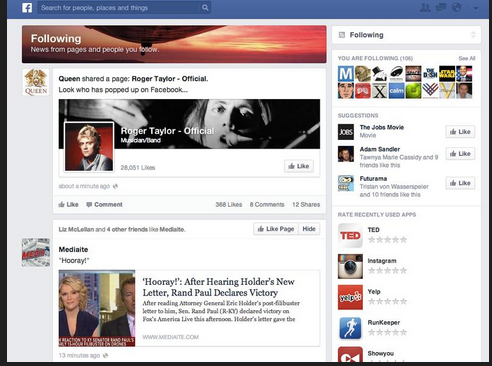Like The Jobs Movie suggestion
This screenshot has width=492, height=366.
tap(460, 132)
